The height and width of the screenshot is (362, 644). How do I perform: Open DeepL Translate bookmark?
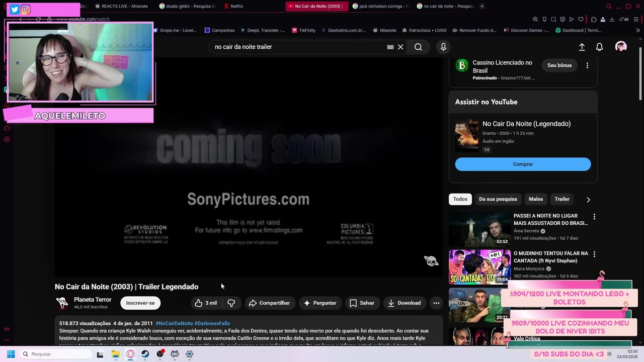click(262, 30)
